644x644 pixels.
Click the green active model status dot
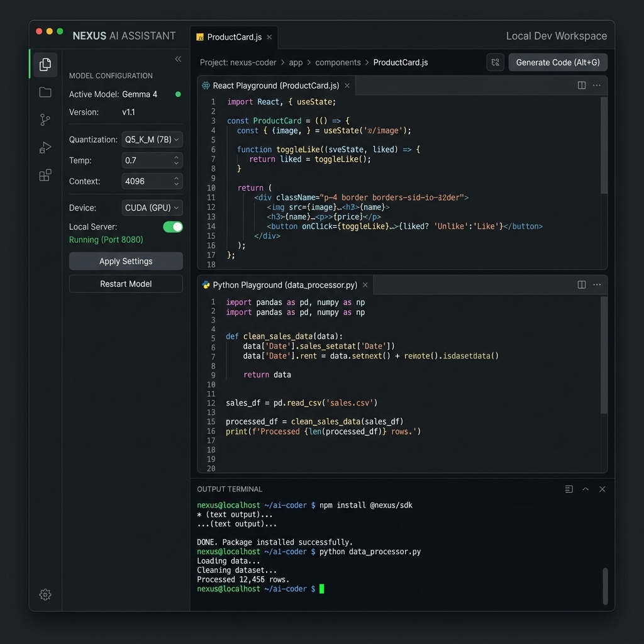178,94
